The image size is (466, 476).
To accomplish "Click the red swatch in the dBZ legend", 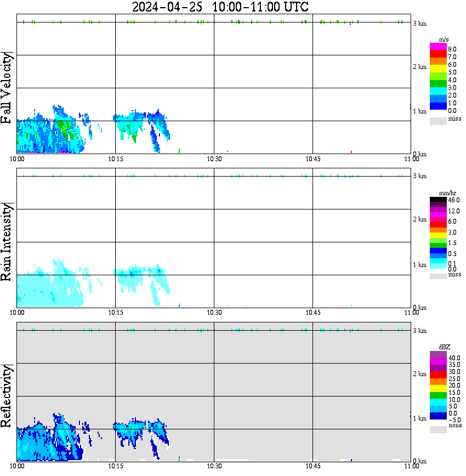I will 438,375.
